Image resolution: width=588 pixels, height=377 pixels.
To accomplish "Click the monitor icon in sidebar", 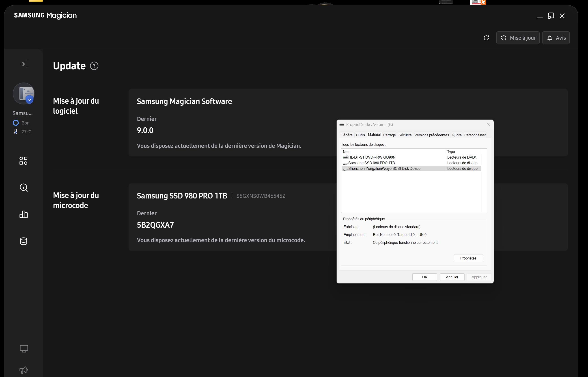I will coord(24,348).
